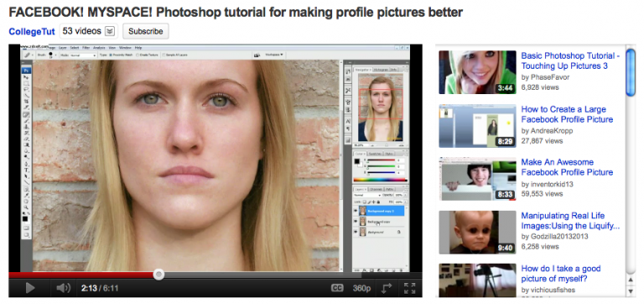644x304 pixels.
Task: Select the Move tool in Photoshop toolbox
Action: tap(26, 77)
